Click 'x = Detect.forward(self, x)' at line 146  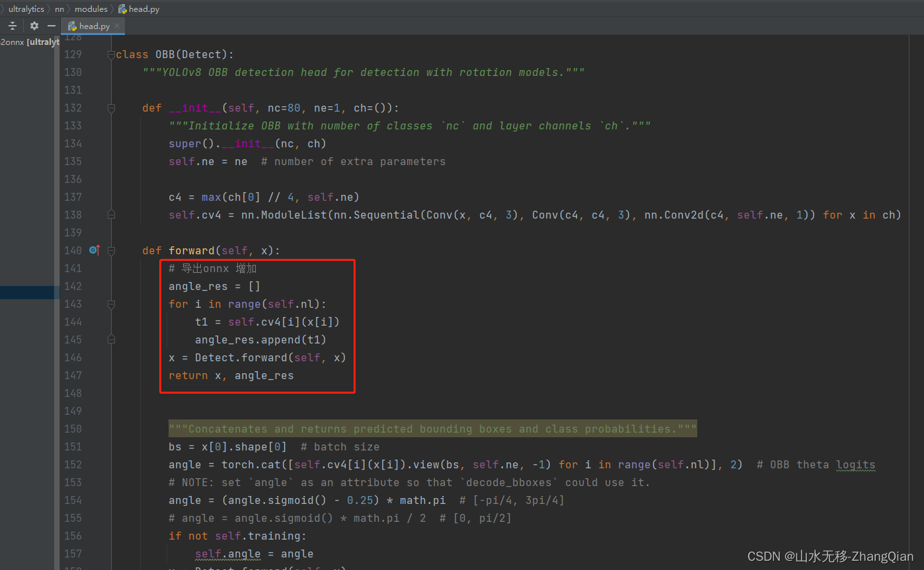pos(258,358)
